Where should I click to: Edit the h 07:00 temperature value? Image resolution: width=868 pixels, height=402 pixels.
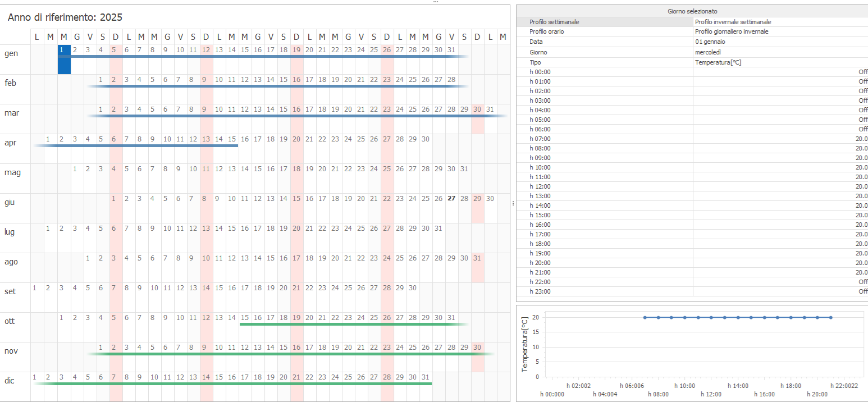tap(780, 139)
